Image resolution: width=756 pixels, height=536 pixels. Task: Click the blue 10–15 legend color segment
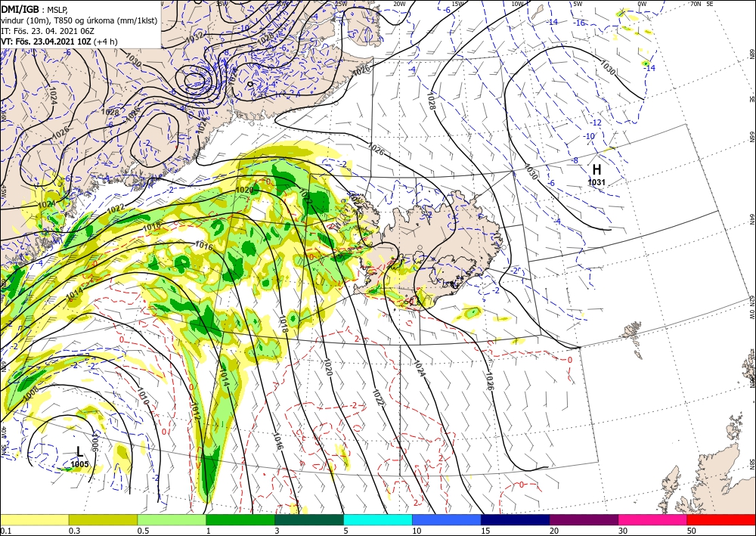click(x=447, y=519)
